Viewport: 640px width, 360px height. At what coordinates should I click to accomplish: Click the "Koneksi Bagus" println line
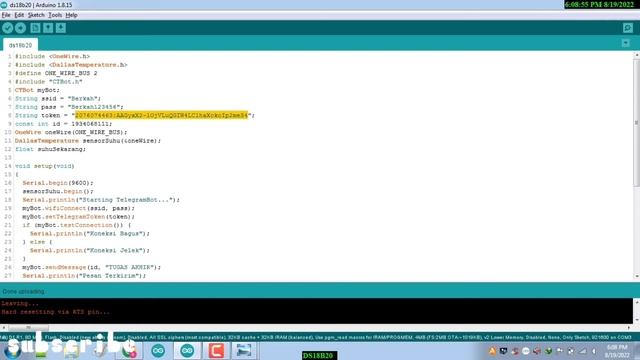[x=90, y=233]
